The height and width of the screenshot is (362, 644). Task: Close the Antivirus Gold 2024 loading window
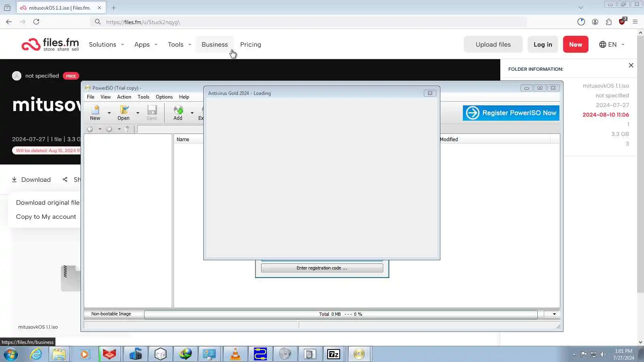click(x=430, y=93)
